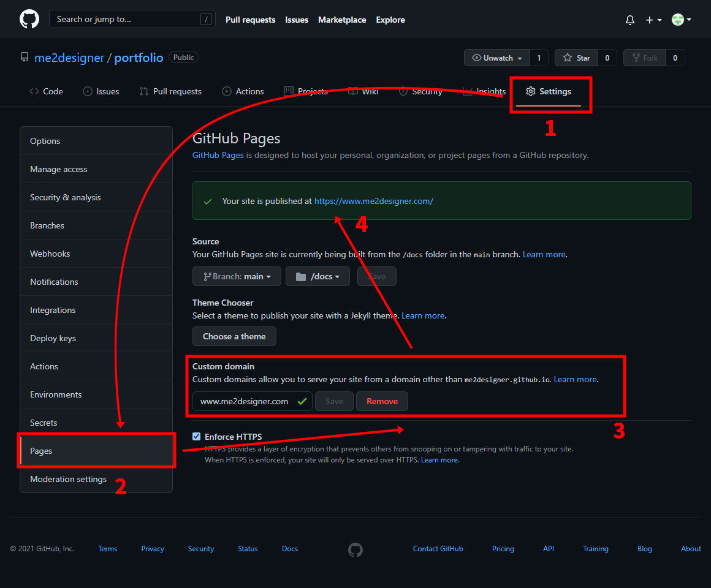Click Learn more in Custom domain section

point(575,379)
